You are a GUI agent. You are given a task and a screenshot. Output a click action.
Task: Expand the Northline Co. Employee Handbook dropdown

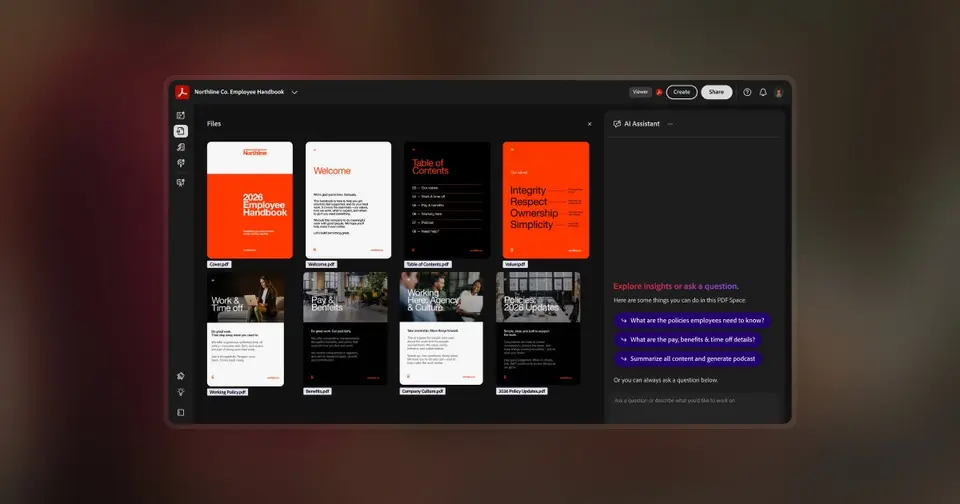[x=294, y=92]
